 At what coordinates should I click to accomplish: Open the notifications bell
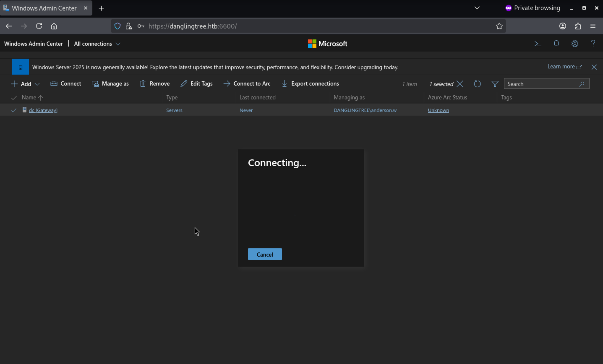coord(556,44)
